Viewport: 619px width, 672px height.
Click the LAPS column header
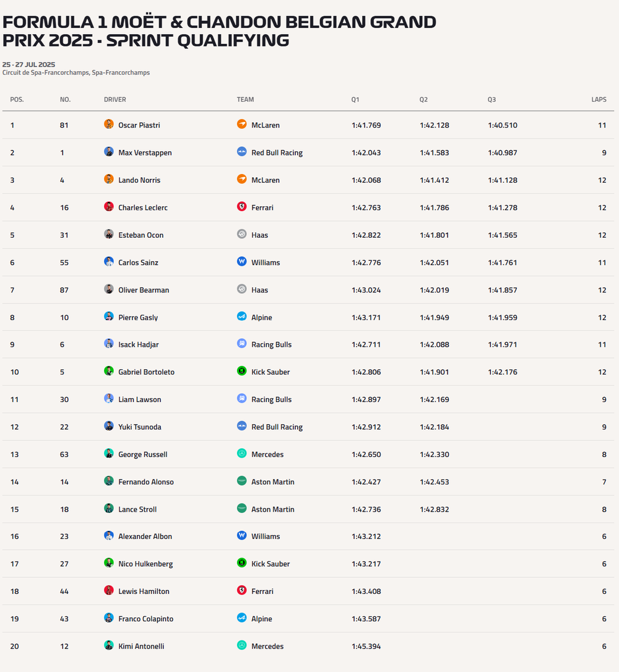click(x=599, y=100)
